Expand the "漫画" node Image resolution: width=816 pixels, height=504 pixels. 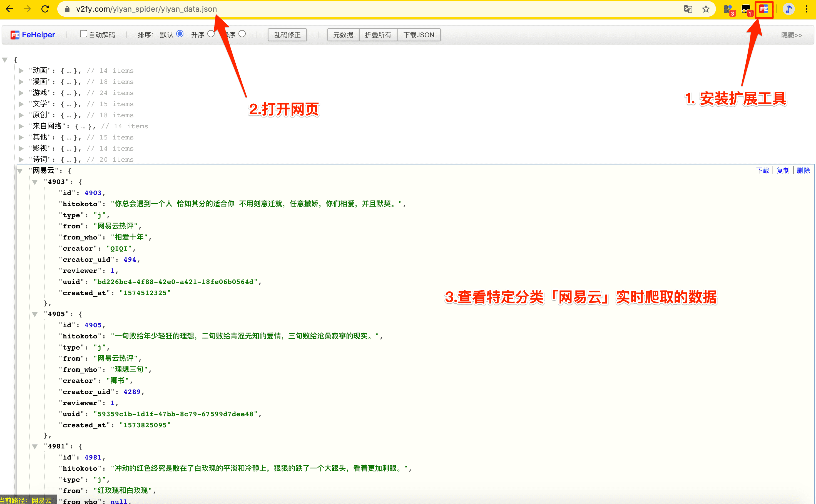pos(21,82)
